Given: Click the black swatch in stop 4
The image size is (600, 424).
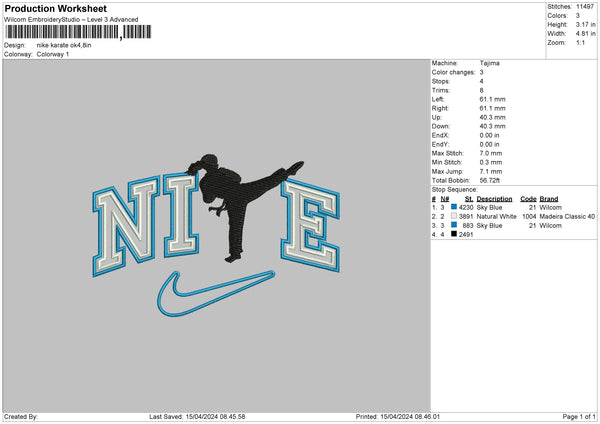Looking at the screenshot, I should [454, 234].
